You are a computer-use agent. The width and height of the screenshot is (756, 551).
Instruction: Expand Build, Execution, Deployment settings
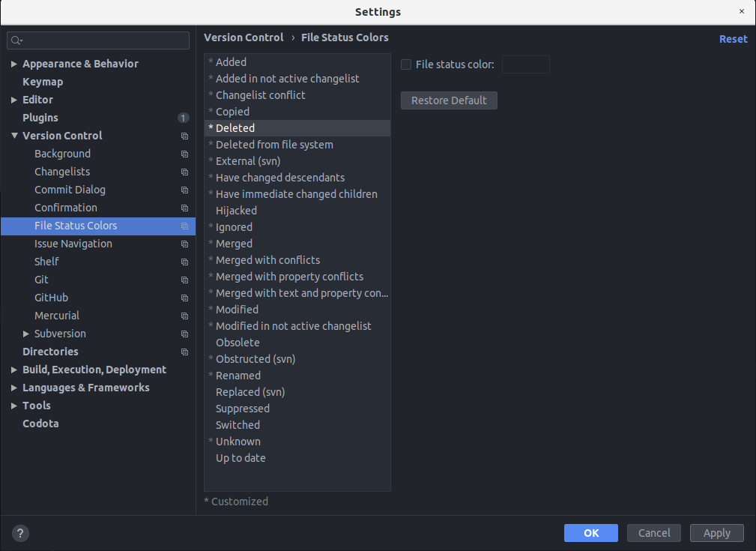13,370
